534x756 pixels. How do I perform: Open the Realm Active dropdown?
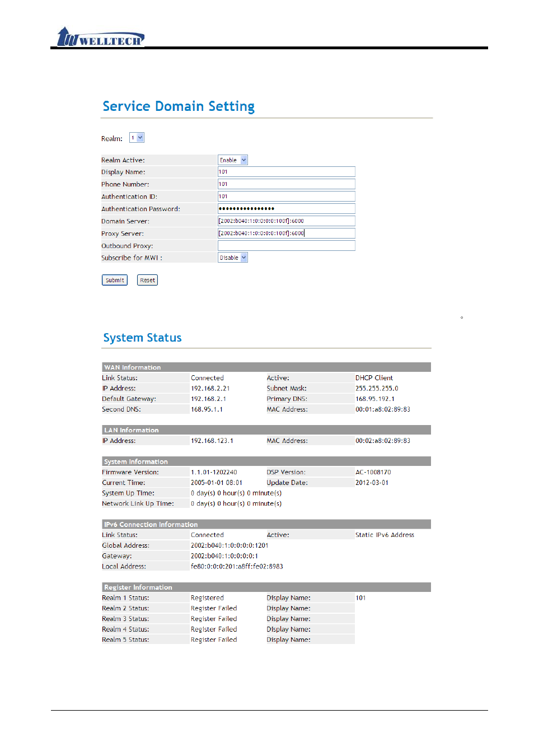click(233, 160)
